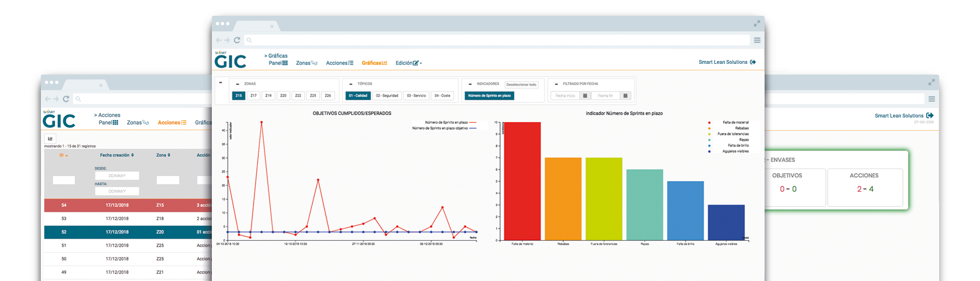The image size is (980, 281).
Task: Toggle zone Z26 filter
Action: (x=328, y=96)
